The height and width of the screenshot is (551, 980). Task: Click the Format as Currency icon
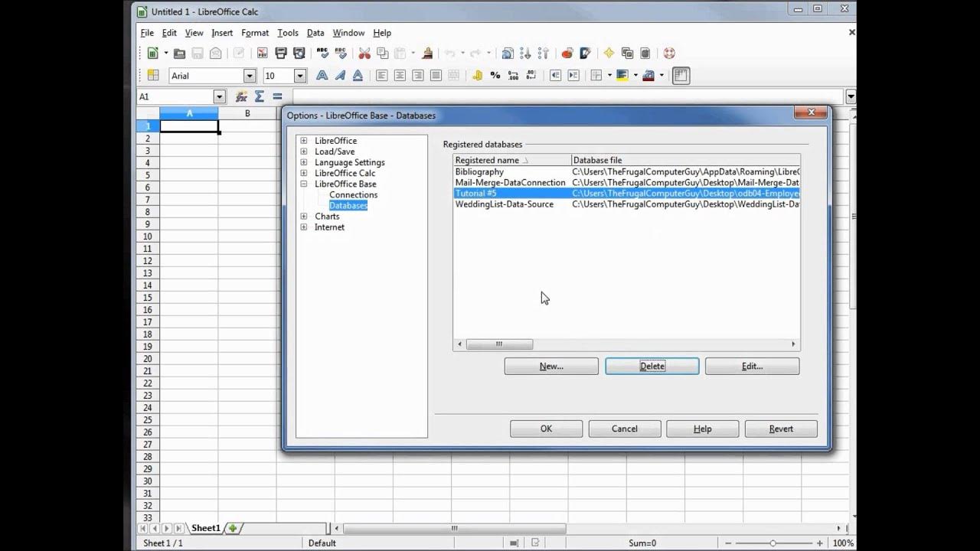click(x=477, y=76)
